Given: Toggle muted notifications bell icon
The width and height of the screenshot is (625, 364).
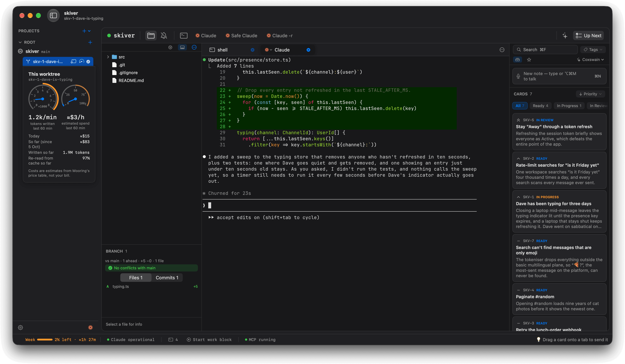Looking at the screenshot, I should click(x=164, y=36).
